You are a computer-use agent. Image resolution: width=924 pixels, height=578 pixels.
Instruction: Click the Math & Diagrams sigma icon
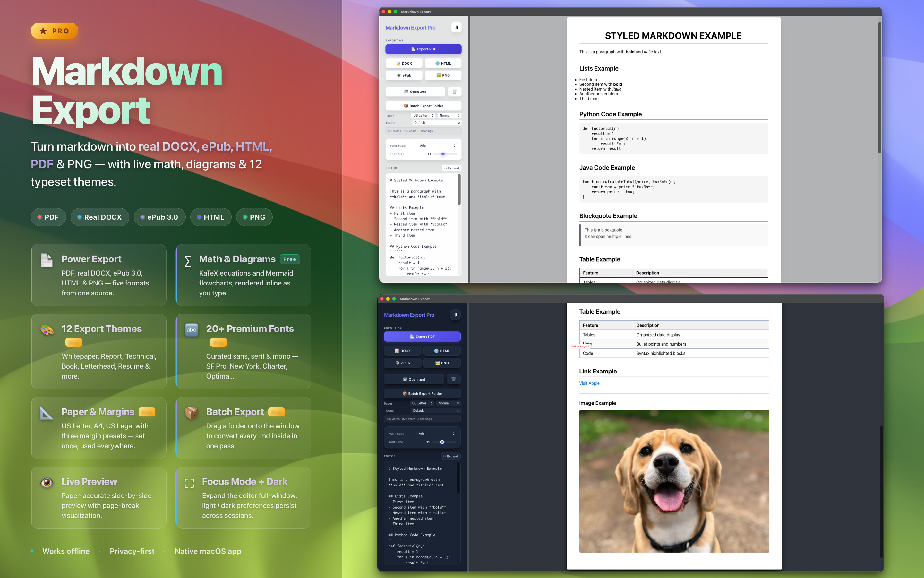187,261
